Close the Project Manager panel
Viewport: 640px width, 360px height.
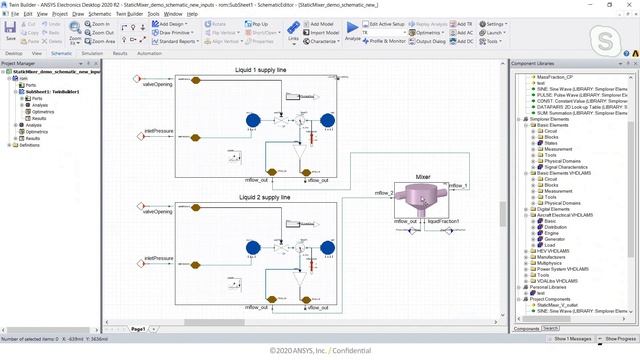click(x=96, y=64)
